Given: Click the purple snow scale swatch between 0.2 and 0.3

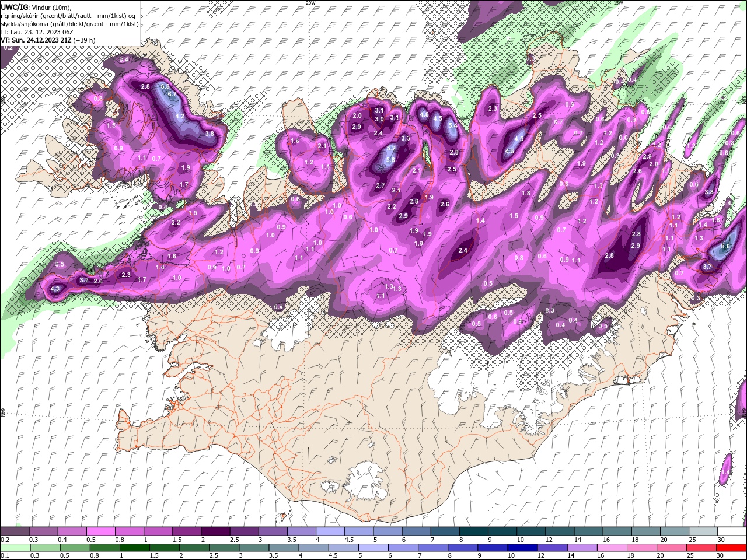Looking at the screenshot, I should (14, 531).
